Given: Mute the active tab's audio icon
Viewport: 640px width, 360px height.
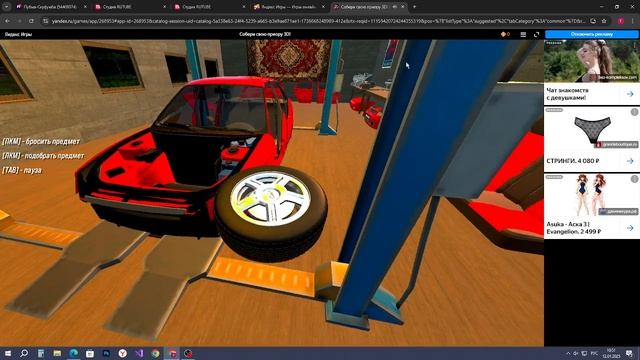Looking at the screenshot, I should [x=395, y=7].
